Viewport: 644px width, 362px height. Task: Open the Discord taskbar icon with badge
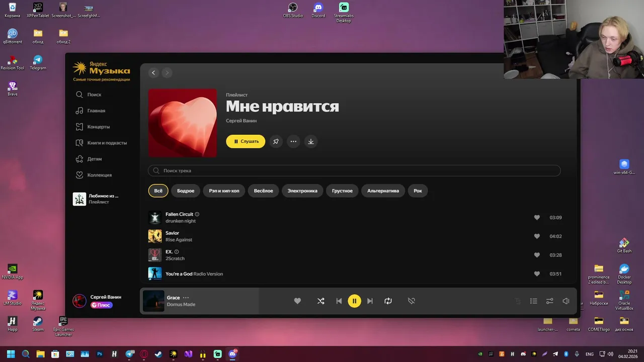coord(233,354)
